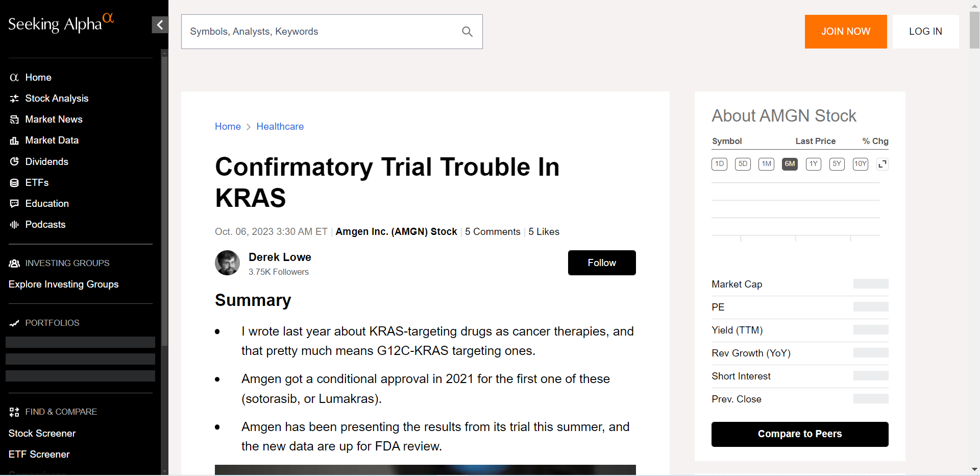Click the 3.75K Followers text
This screenshot has width=980, height=476.
coord(279,272)
